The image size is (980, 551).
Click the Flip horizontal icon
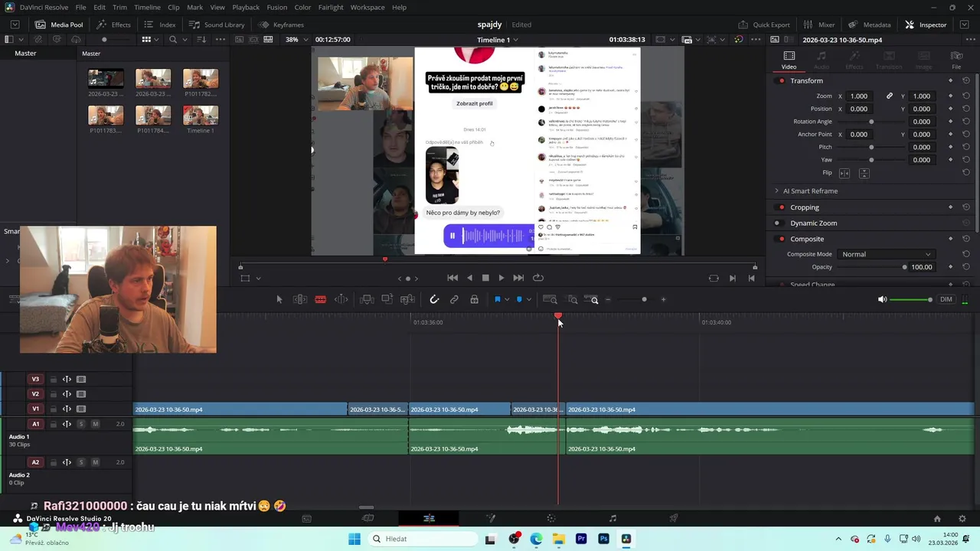[844, 173]
